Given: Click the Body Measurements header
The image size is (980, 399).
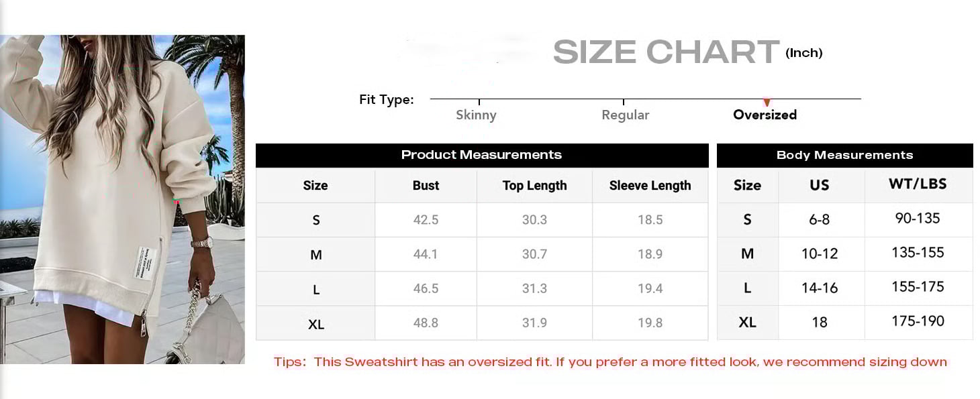Looking at the screenshot, I should coord(844,155).
